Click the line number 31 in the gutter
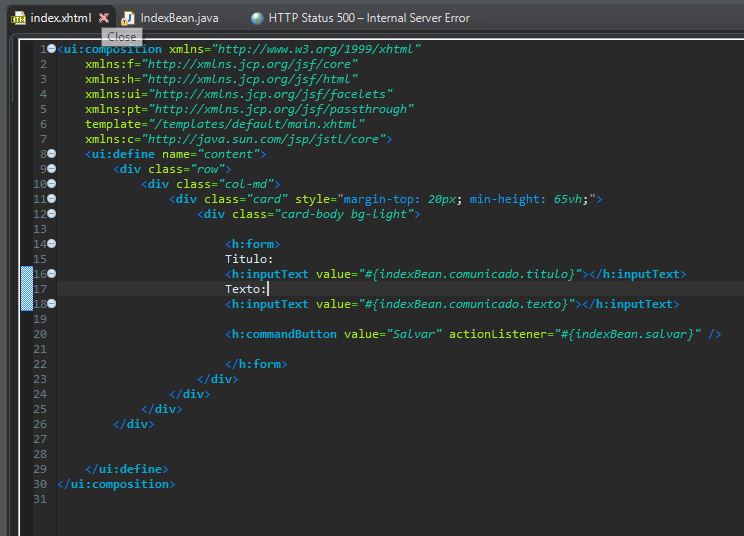Screen dimensions: 744x536 pyautogui.click(x=40, y=499)
